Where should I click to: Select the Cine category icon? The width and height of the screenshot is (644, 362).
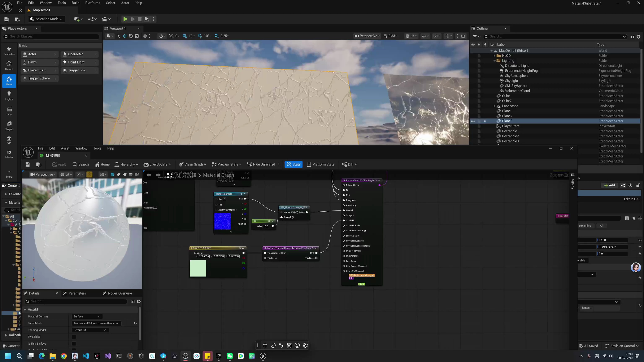(9, 111)
